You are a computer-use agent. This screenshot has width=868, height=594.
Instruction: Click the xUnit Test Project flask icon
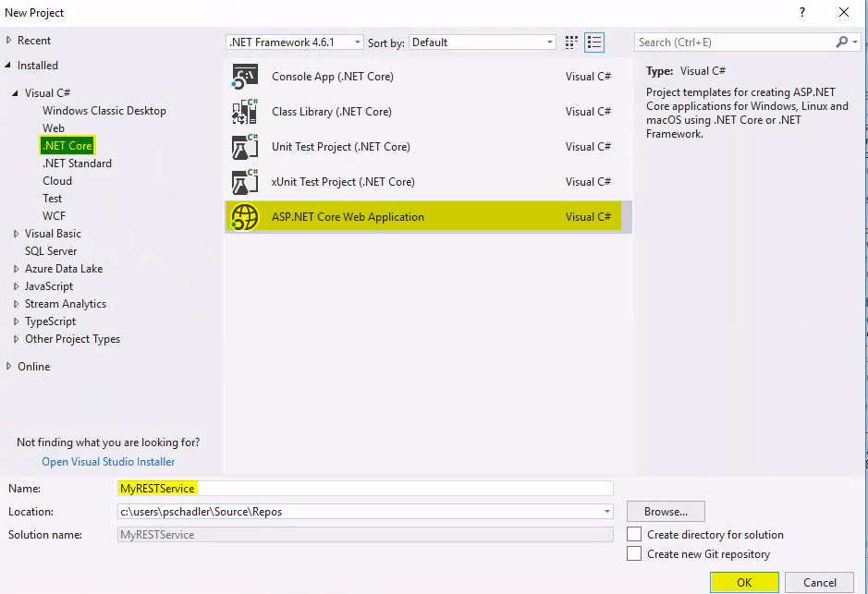(245, 181)
